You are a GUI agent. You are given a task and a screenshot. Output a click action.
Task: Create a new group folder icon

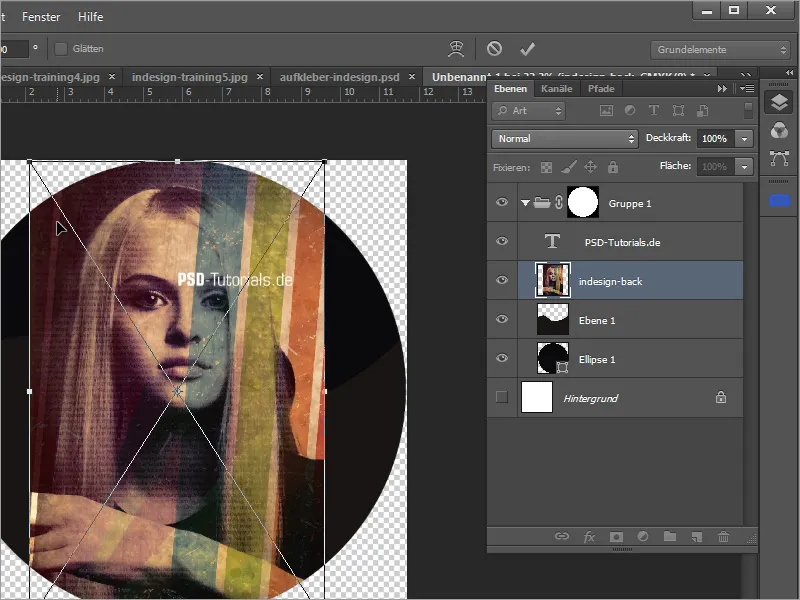[670, 536]
